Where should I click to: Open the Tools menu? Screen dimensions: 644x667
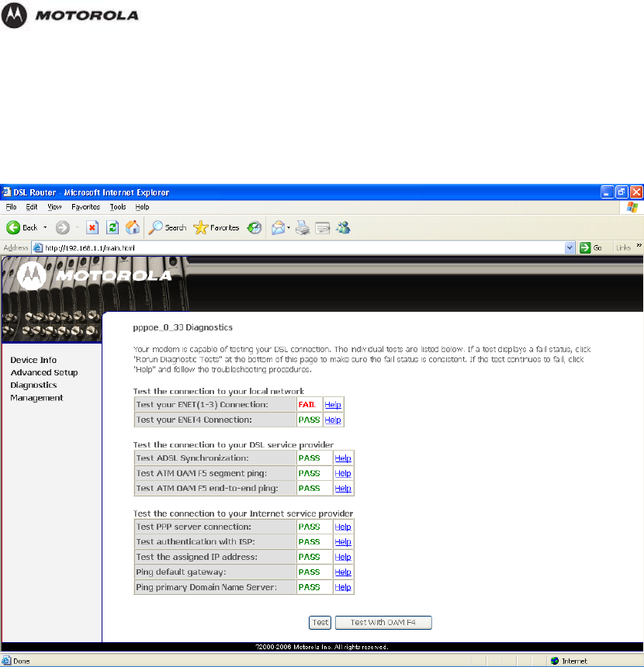coord(118,207)
